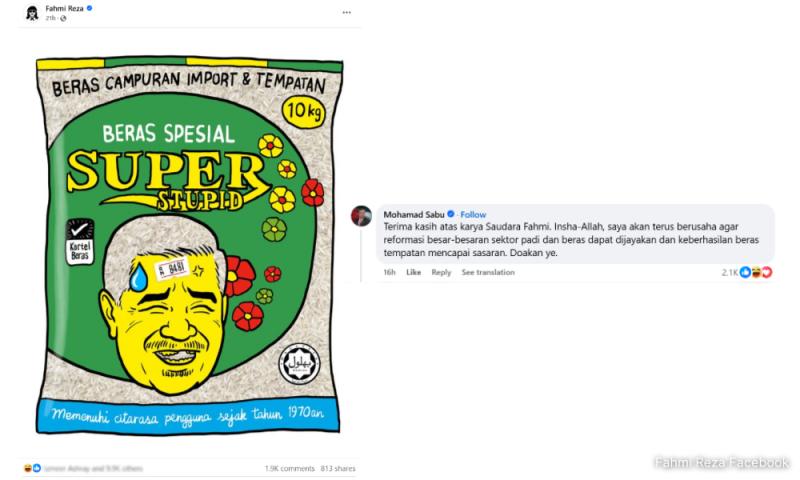Viewport: 800px width, 480px height.
Task: Reply to Mohamad Sabu's comment
Action: tap(441, 272)
